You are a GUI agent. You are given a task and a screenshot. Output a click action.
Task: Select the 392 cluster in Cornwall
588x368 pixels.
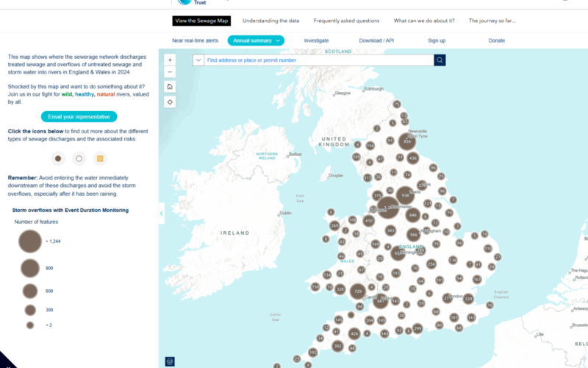pyautogui.click(x=338, y=346)
